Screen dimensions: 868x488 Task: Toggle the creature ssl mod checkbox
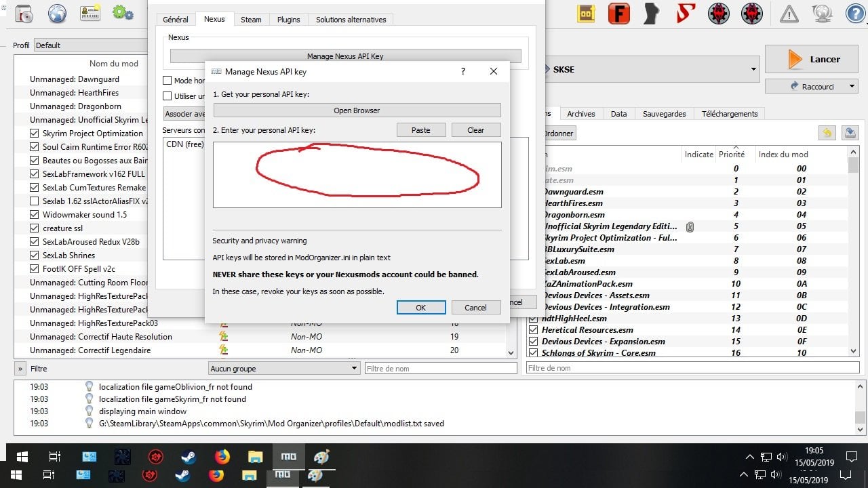(35, 228)
